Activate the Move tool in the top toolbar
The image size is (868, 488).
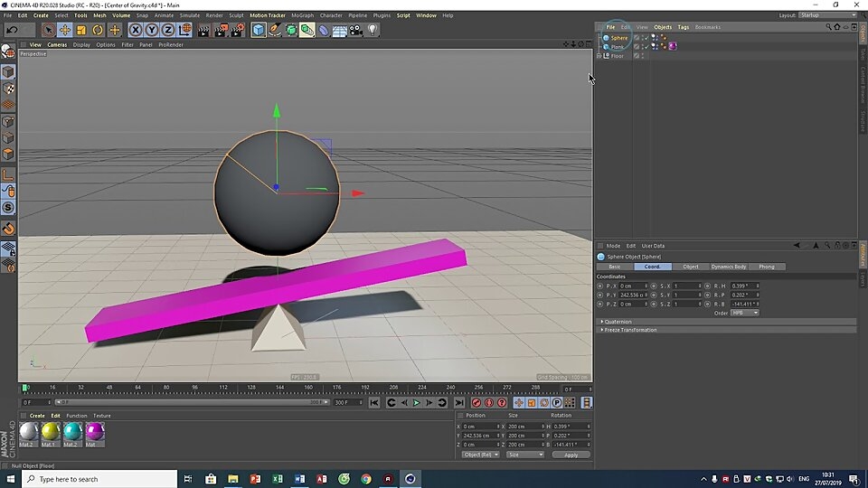tap(65, 30)
